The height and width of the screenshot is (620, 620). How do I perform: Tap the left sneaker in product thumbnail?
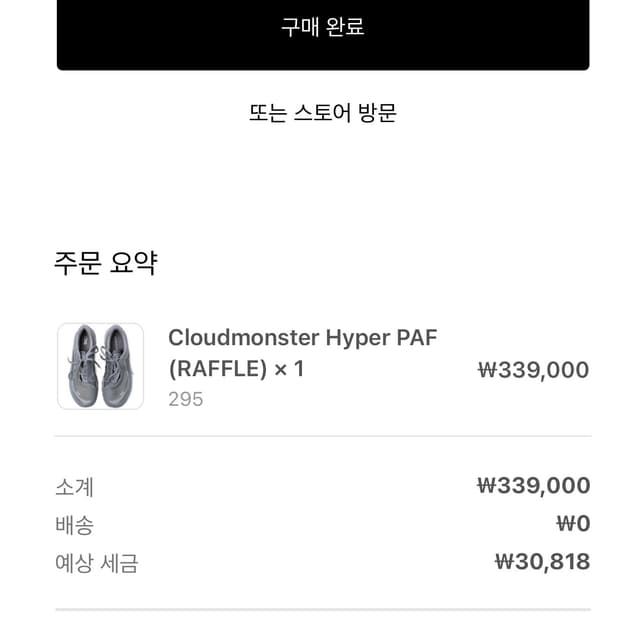pyautogui.click(x=85, y=366)
